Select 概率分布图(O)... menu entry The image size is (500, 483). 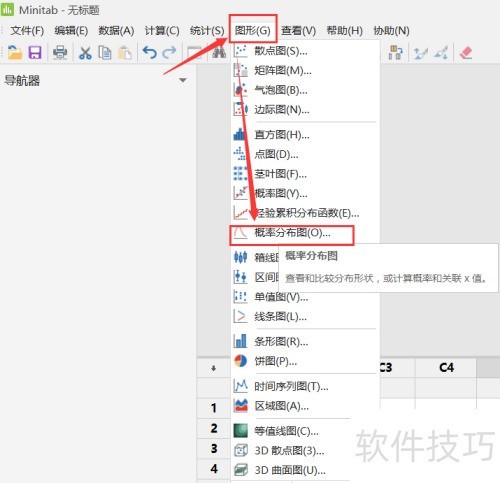click(305, 233)
